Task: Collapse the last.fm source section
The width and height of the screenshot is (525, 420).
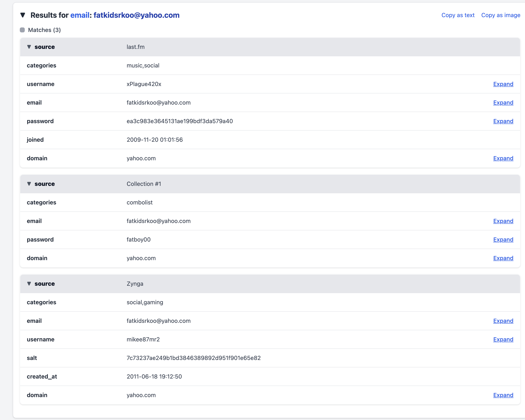Action: pos(29,47)
